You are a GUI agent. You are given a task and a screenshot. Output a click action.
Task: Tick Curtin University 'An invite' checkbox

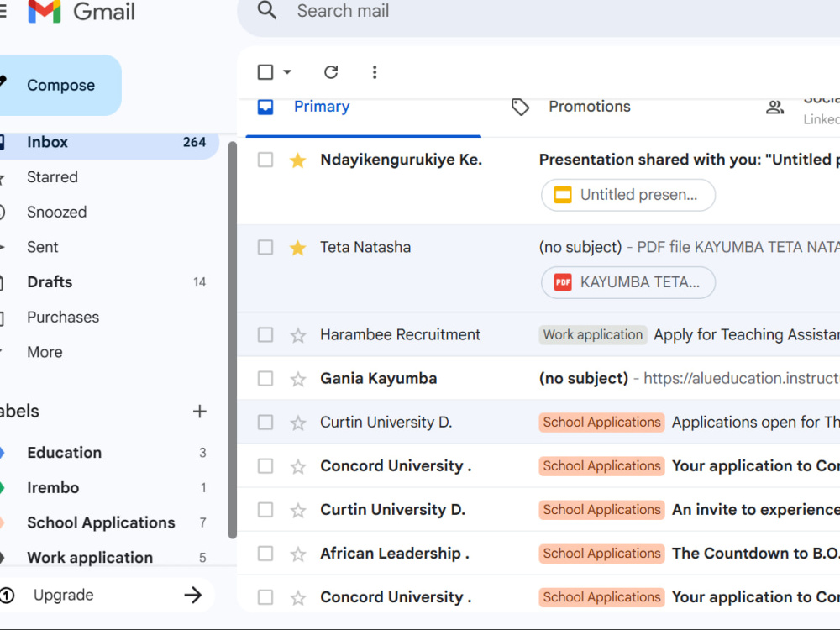click(265, 510)
